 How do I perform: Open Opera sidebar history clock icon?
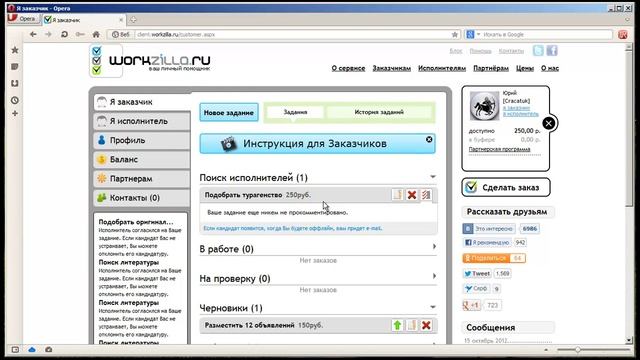point(15,100)
